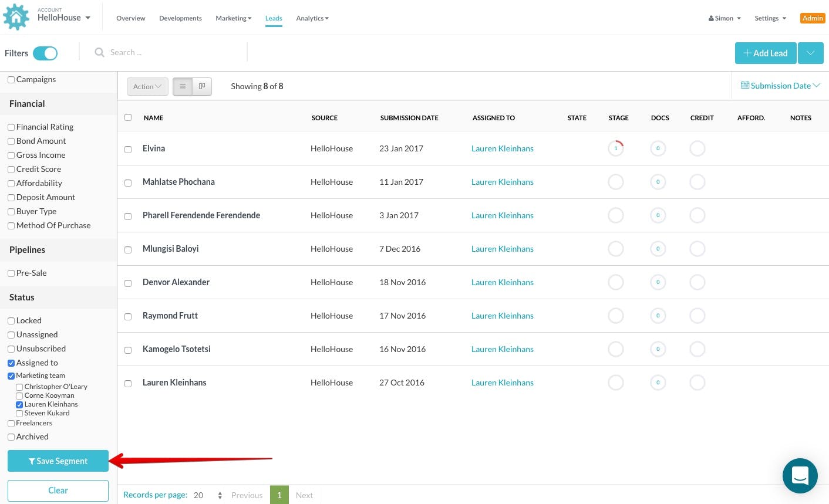
Task: Open Elvina's stage progress circle
Action: tap(616, 148)
